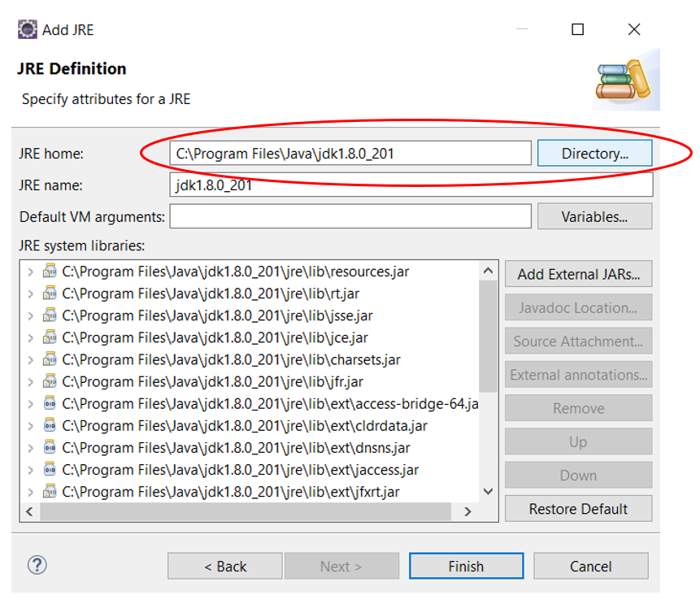
Task: Expand the rt.jar library entry
Action: point(30,293)
